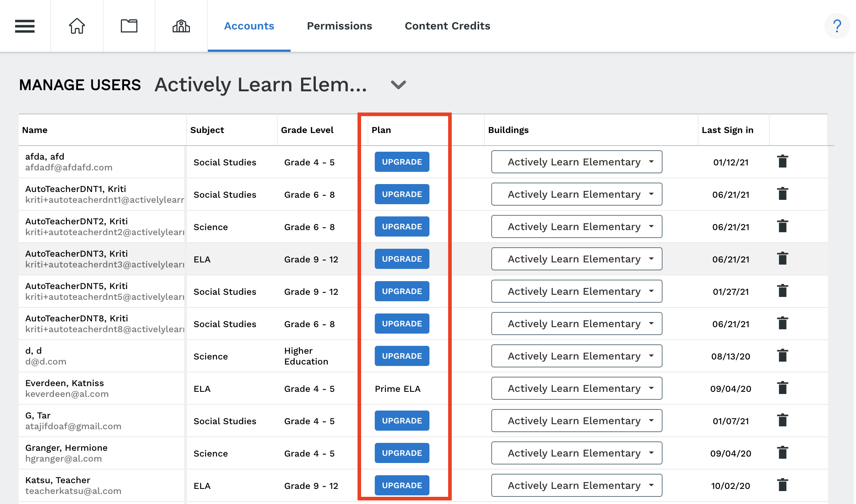Select the Higher Education grade cell
This screenshot has width=856, height=504.
(306, 356)
